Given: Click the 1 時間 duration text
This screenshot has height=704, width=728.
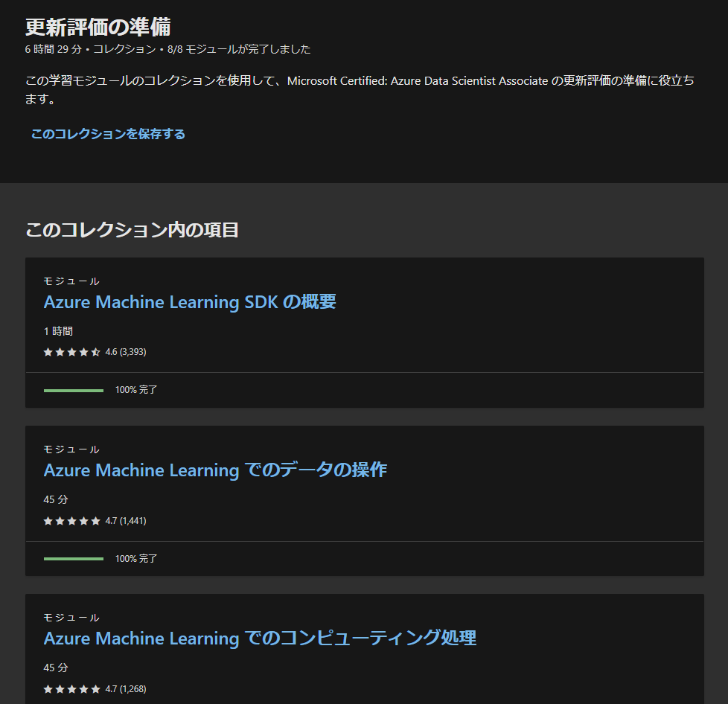Looking at the screenshot, I should tap(58, 331).
